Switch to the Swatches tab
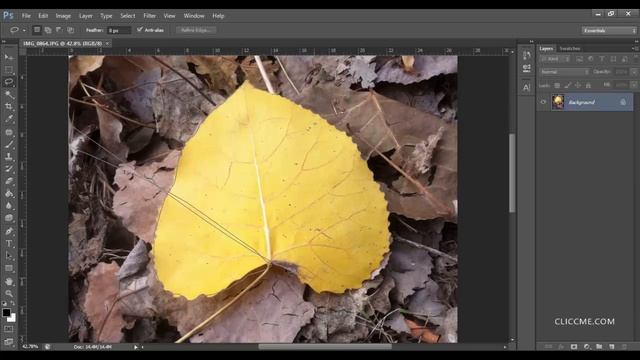Screen dimensions: 640x360 pyautogui.click(x=569, y=49)
